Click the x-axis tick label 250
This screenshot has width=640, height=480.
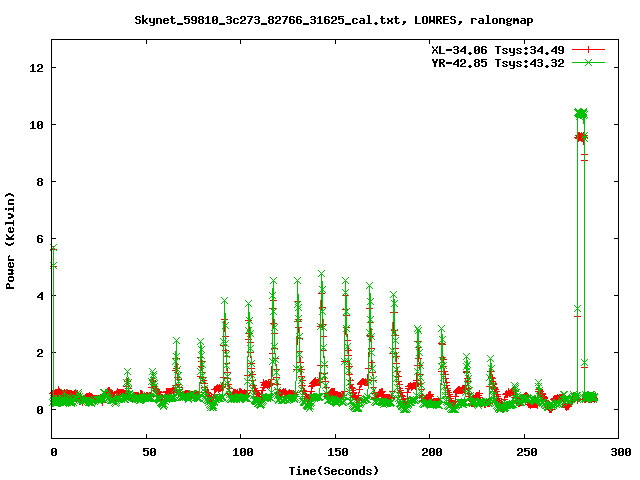tap(527, 452)
